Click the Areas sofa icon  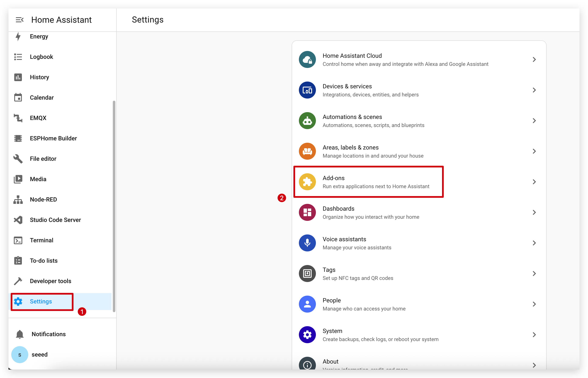click(x=307, y=151)
